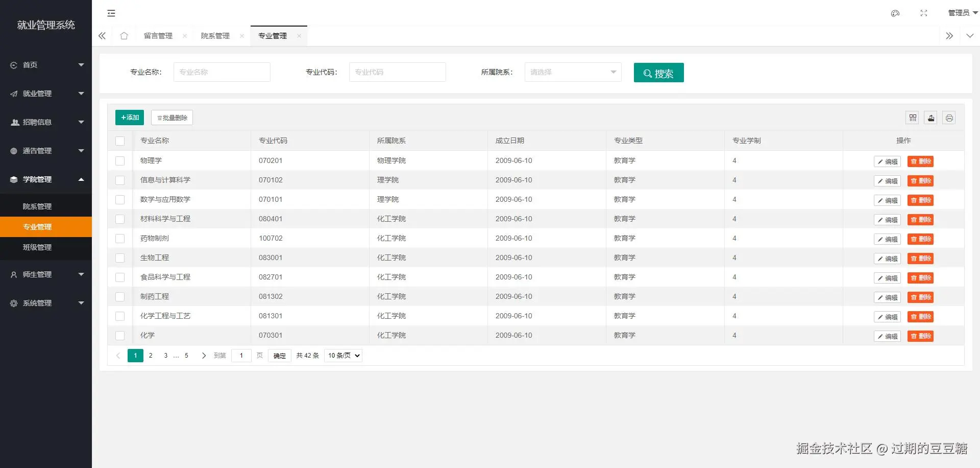Open the 所属院系 dropdown
Image resolution: width=980 pixels, height=468 pixels.
(573, 72)
